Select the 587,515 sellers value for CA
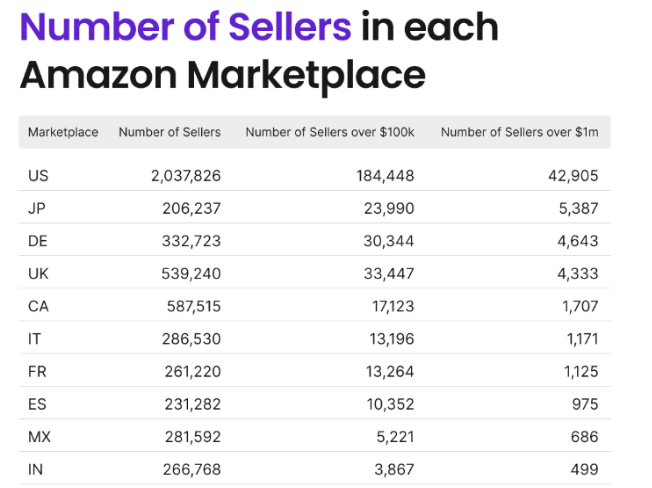This screenshot has width=652, height=488. point(193,306)
